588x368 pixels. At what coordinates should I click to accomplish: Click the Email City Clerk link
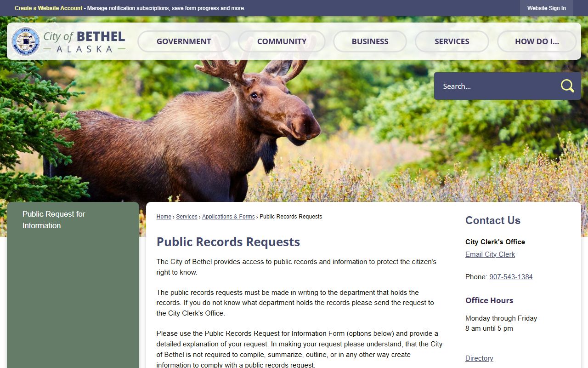click(x=490, y=254)
